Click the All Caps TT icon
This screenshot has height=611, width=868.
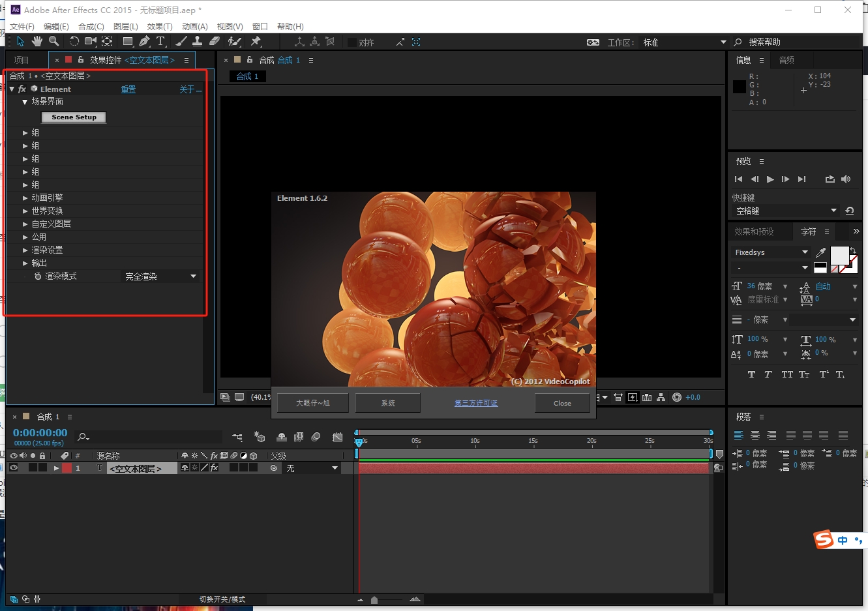(x=787, y=374)
